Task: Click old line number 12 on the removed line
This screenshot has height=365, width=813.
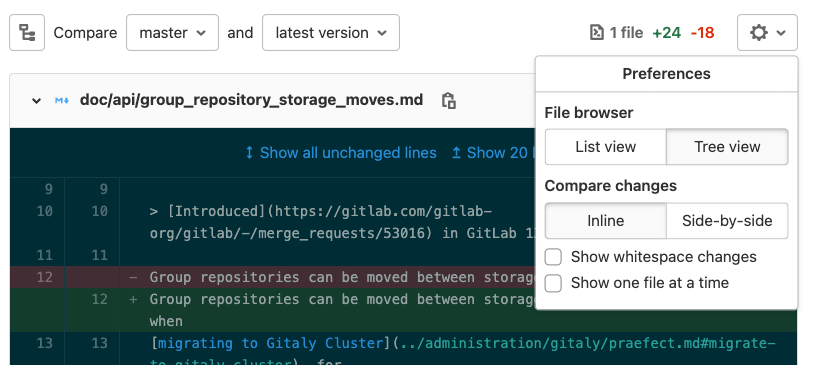Action: pos(45,277)
